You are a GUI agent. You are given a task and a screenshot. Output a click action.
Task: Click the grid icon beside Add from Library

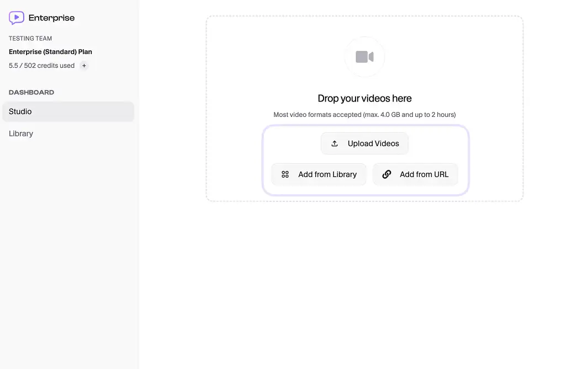(x=285, y=174)
